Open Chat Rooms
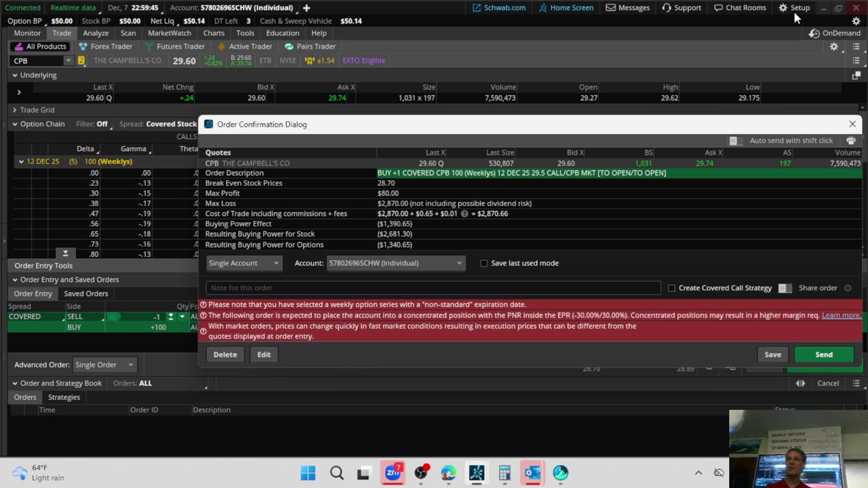The width and height of the screenshot is (868, 488). pyautogui.click(x=740, y=7)
